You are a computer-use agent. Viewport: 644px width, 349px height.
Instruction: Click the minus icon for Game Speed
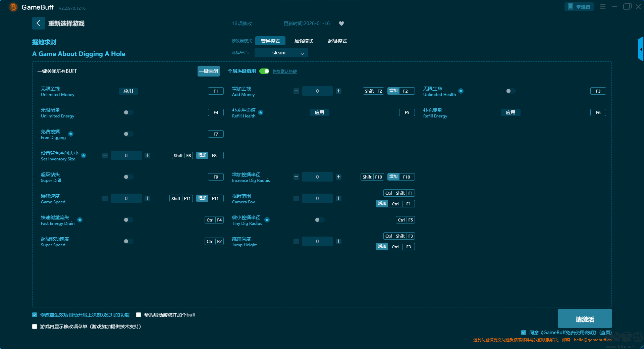tap(105, 198)
